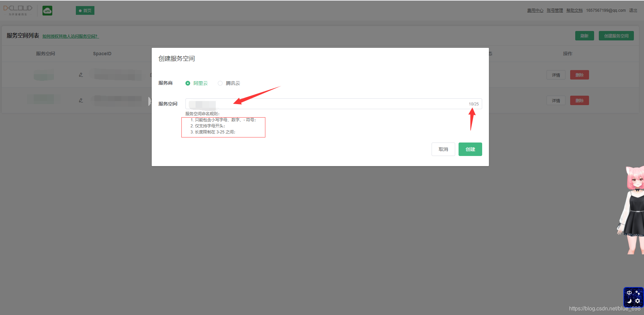Viewport: 644px width, 315px height.
Task: Click the 刷新 button
Action: 585,36
